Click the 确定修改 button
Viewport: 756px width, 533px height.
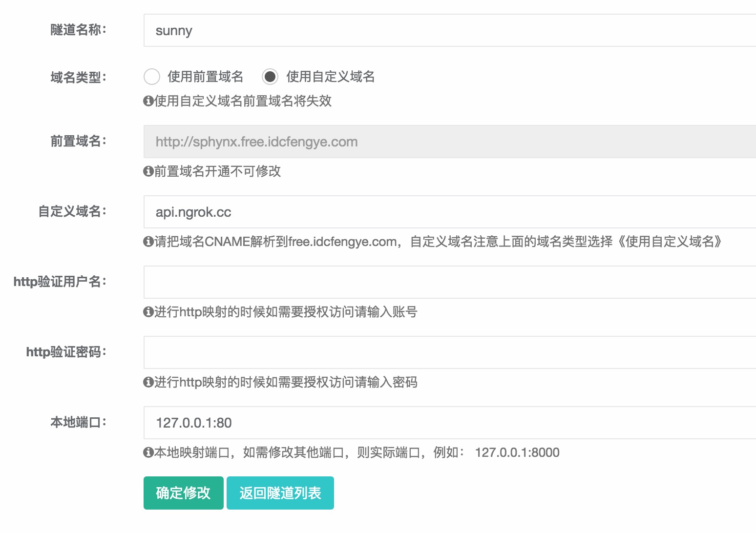click(184, 493)
